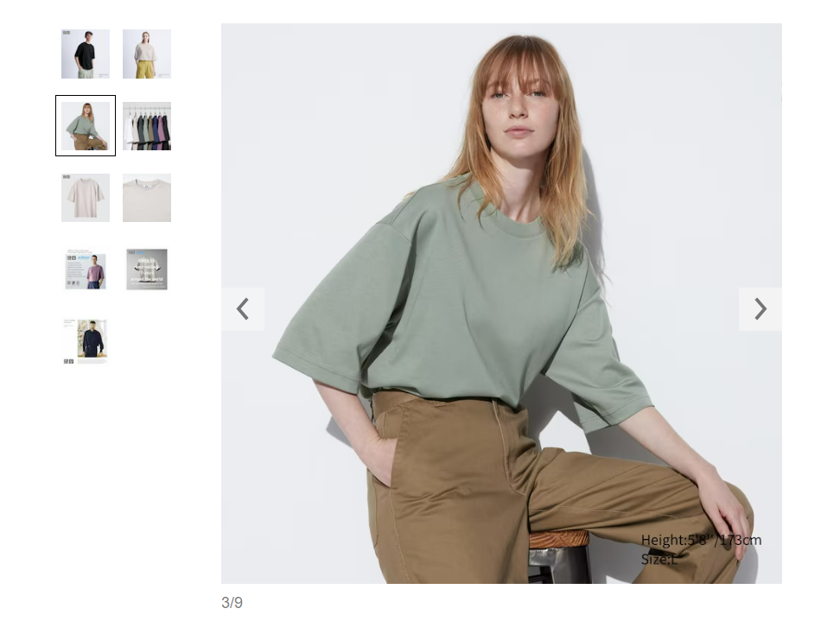View the hanging color lineup thumbnail

147,126
